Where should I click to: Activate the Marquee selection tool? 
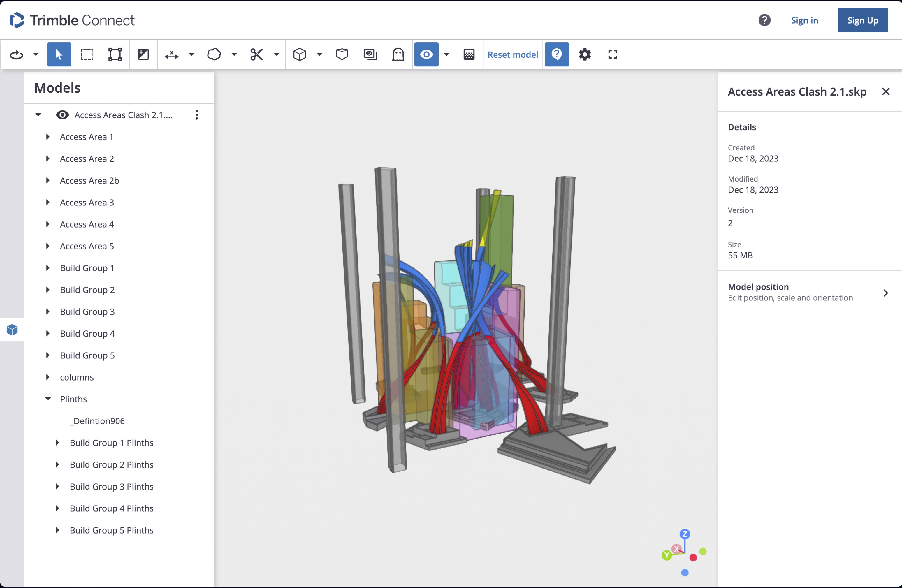coord(87,54)
